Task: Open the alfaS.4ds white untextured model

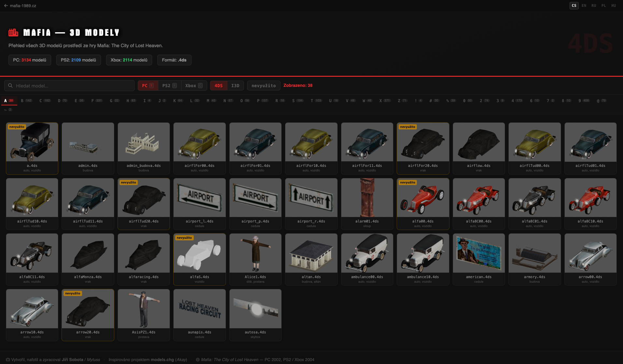Action: coord(200,260)
